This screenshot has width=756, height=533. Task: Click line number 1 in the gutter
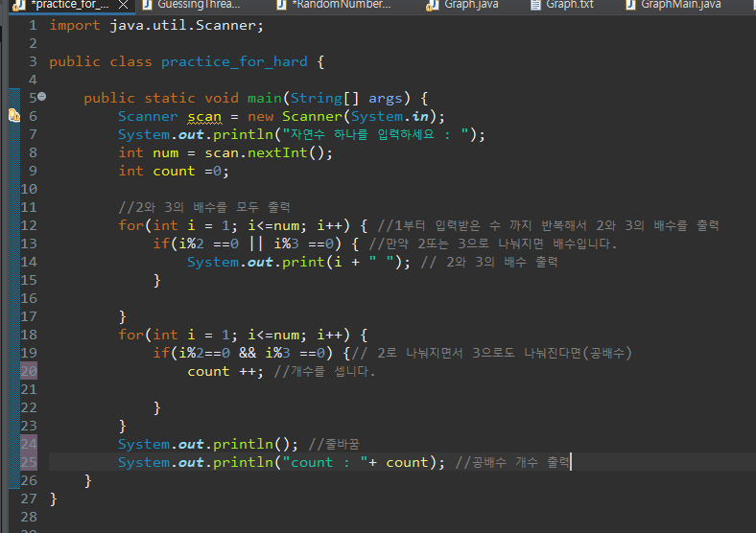33,25
